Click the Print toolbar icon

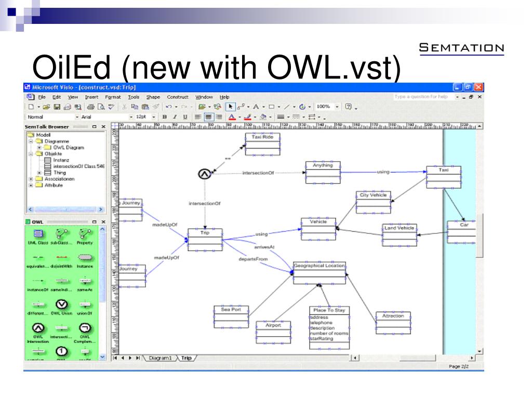(90, 107)
